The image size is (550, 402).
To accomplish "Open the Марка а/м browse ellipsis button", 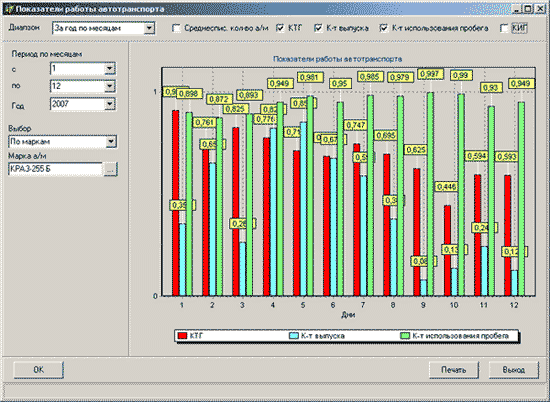I will [110, 169].
